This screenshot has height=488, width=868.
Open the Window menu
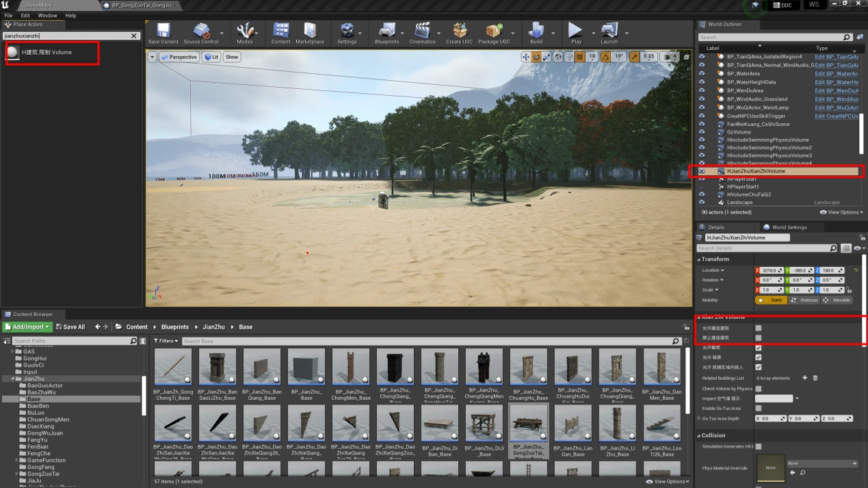point(47,15)
